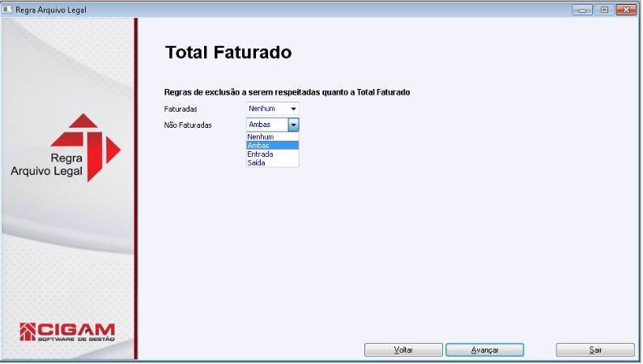This screenshot has height=364, width=643.
Task: Click the Total Faturado heading
Action: (228, 53)
